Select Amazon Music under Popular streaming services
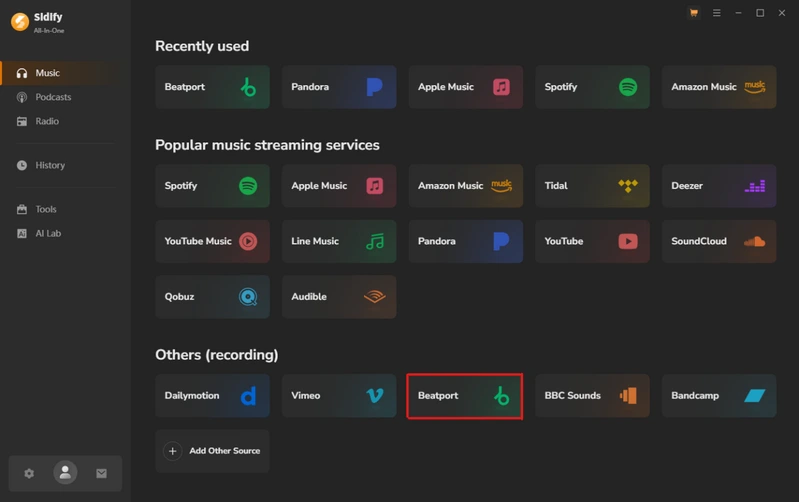The width and height of the screenshot is (799, 502). pyautogui.click(x=466, y=186)
